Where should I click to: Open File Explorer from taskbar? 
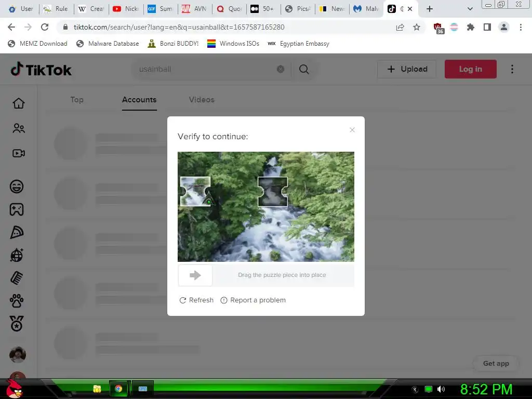tap(97, 389)
